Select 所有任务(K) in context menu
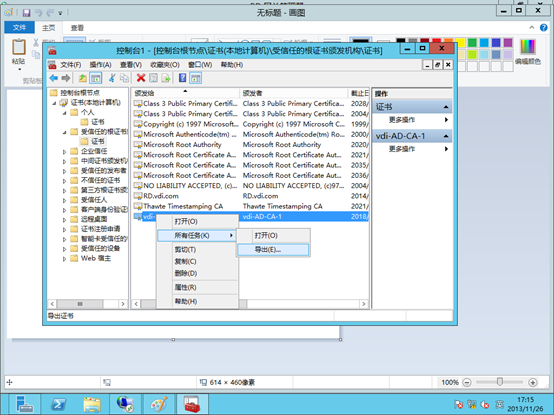 click(197, 236)
